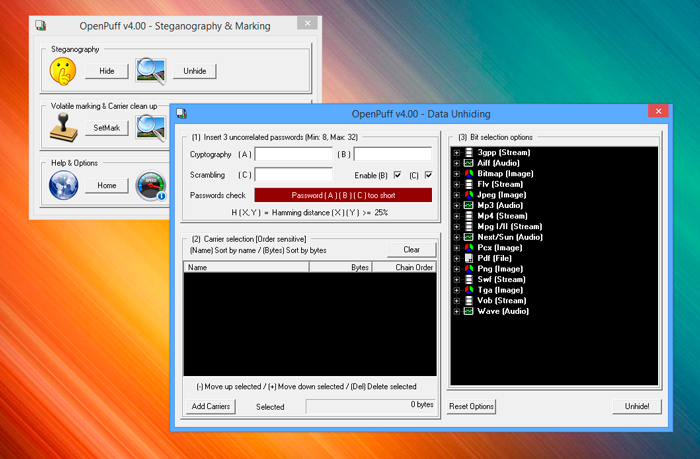Click the Reset Options button
700x459 pixels.
point(471,406)
